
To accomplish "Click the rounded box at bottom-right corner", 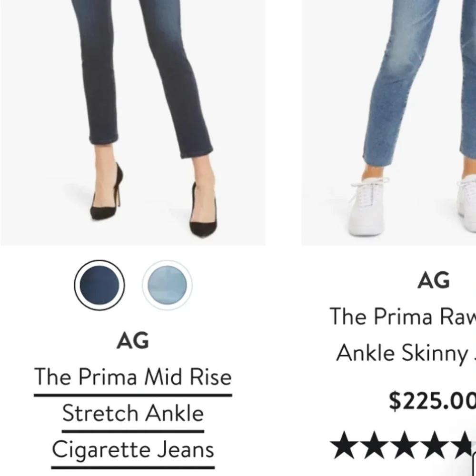I will pyautogui.click(x=474, y=464).
